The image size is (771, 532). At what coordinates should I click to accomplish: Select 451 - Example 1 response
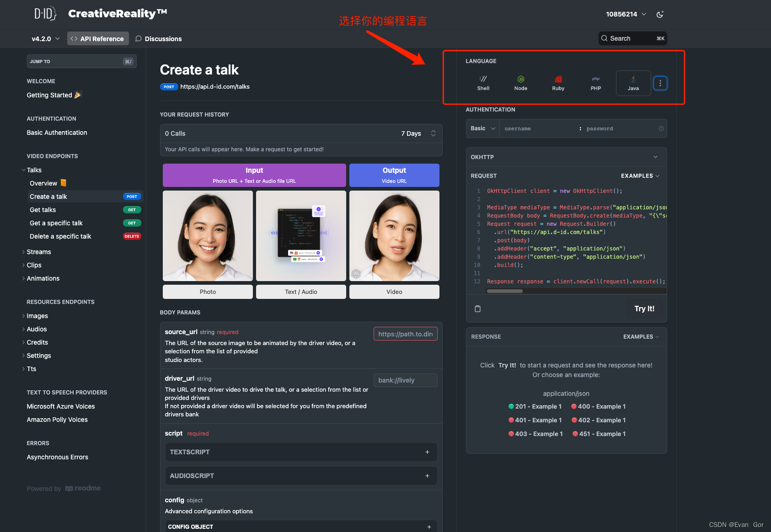coord(599,434)
